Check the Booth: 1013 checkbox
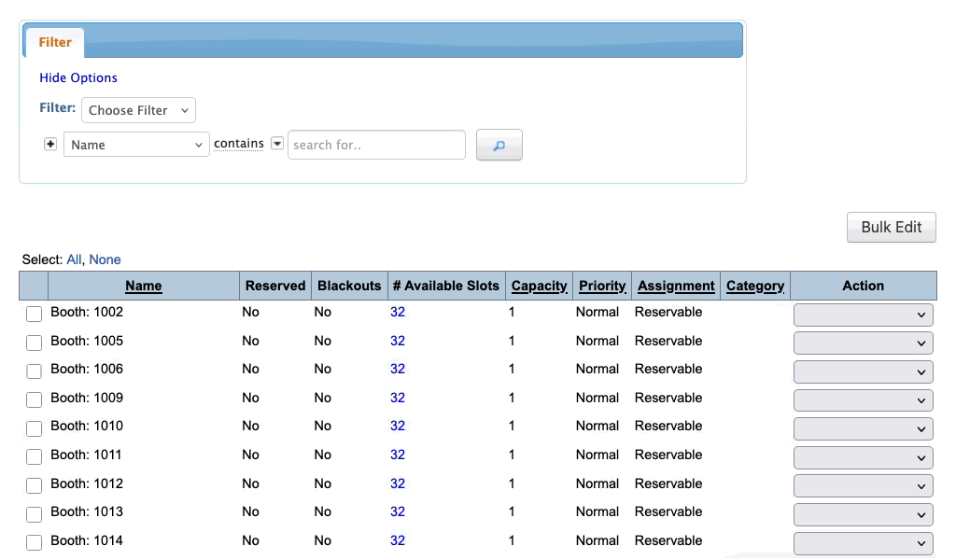956x560 pixels. tap(35, 513)
